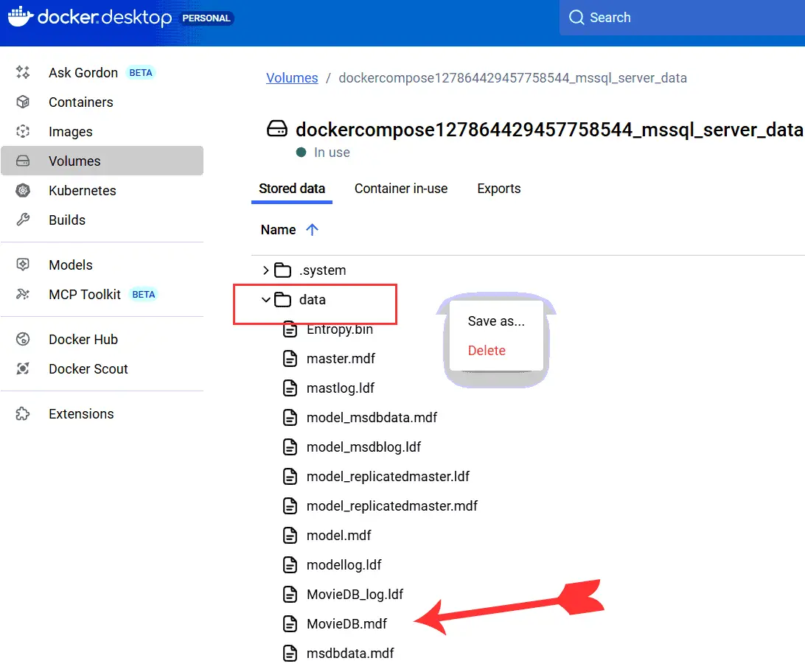Click the Docker whale logo
Viewport: 805px width, 672px height.
[21, 17]
